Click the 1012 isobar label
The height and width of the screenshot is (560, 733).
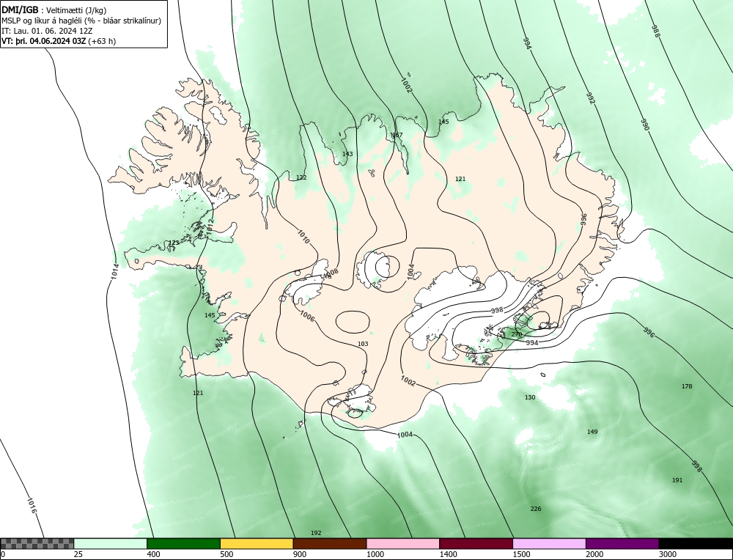click(x=210, y=226)
